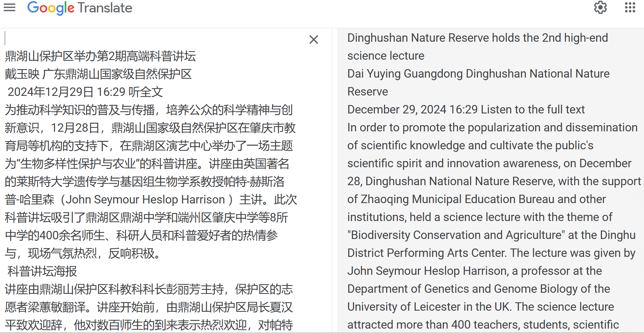
Task: Click the source line "科普讲坛海报"
Action: tap(42, 272)
